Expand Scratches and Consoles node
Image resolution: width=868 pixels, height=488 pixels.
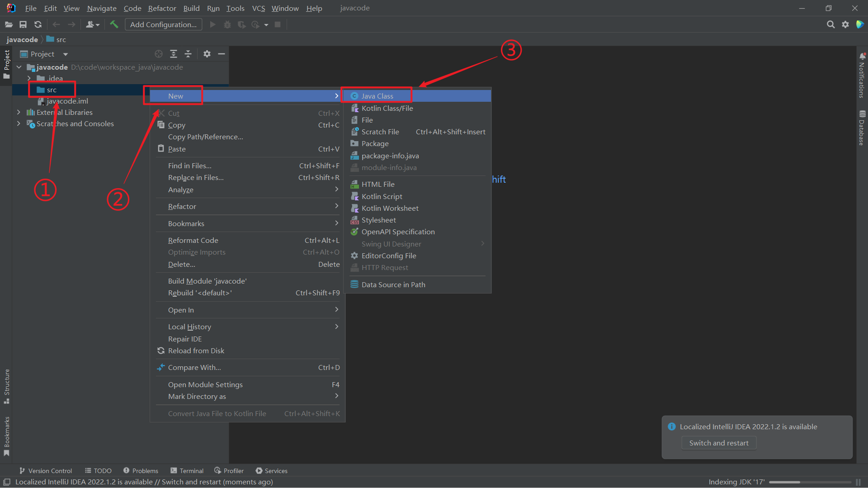tap(19, 123)
